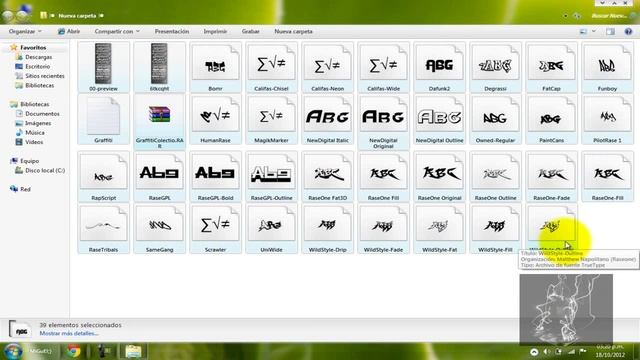Select the RaseOne Fat3D font file
This screenshot has height=360, width=640.
coord(327,176)
